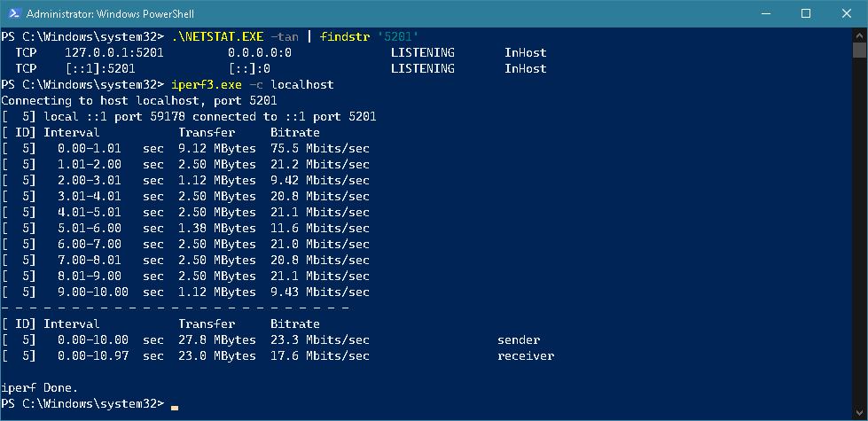Click the '27.8 MBytes' transfer value
The height and width of the screenshot is (421, 868).
pyautogui.click(x=217, y=339)
